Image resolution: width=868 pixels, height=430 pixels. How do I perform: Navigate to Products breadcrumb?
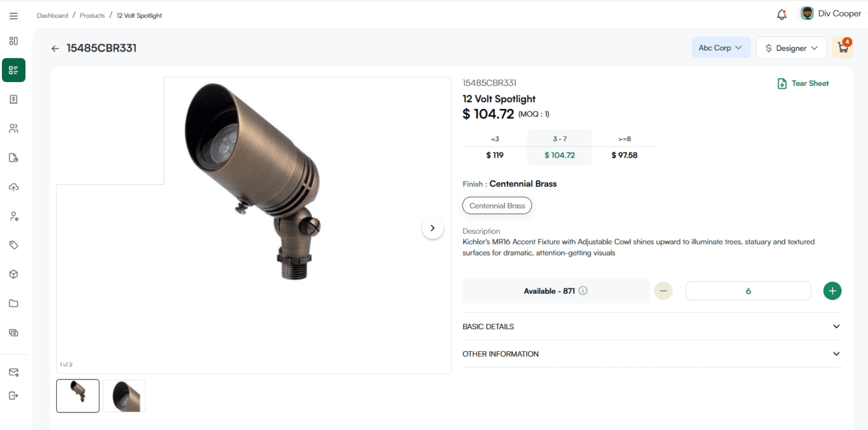click(x=92, y=15)
